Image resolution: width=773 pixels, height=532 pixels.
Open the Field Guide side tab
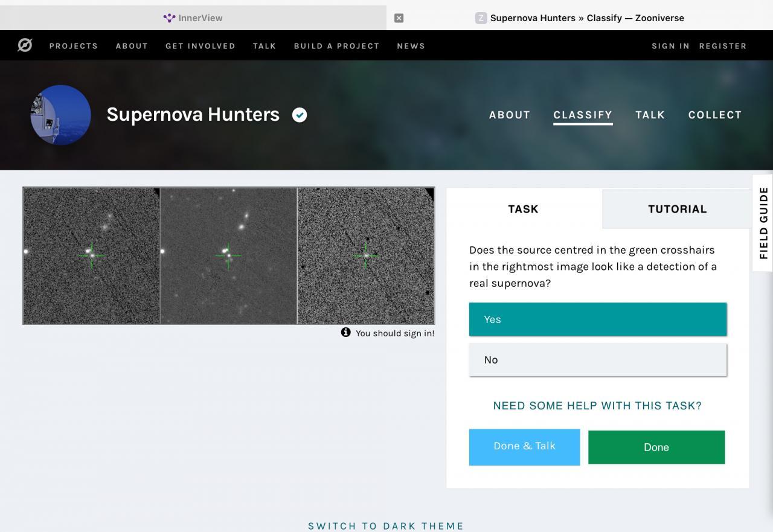coord(763,223)
